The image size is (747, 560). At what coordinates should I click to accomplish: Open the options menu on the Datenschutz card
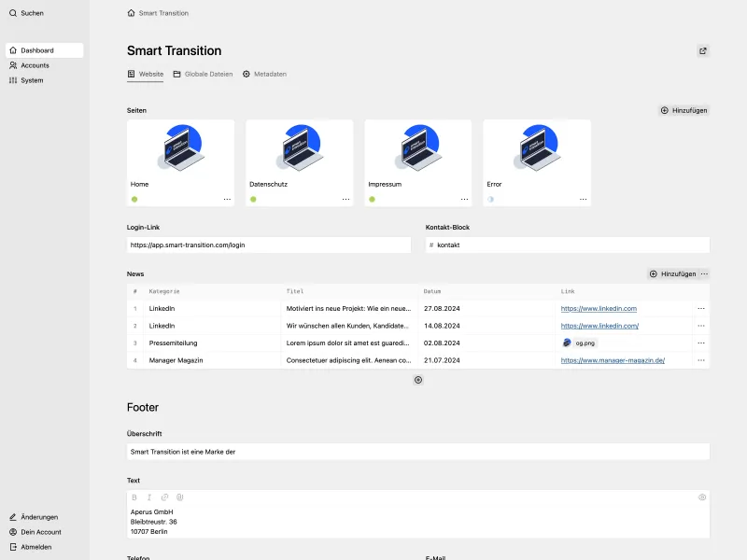coord(345,197)
